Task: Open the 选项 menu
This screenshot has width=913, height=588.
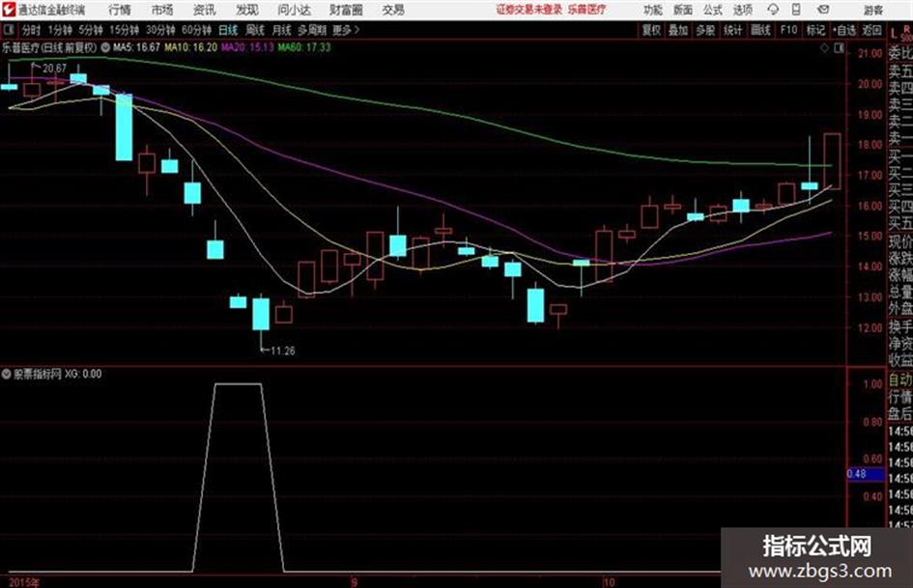Action: coord(742,10)
